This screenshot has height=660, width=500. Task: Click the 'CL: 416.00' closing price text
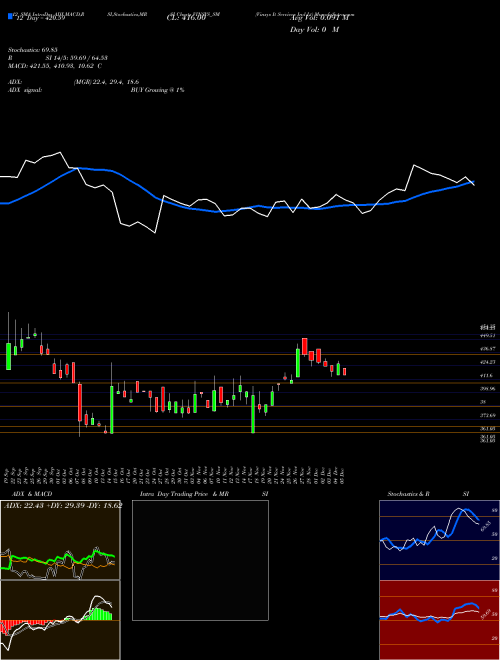186,19
